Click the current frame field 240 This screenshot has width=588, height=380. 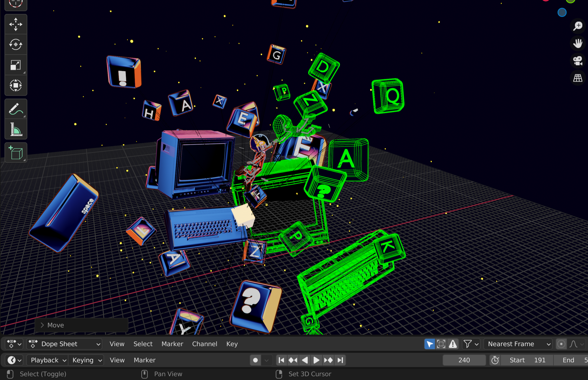(x=464, y=360)
